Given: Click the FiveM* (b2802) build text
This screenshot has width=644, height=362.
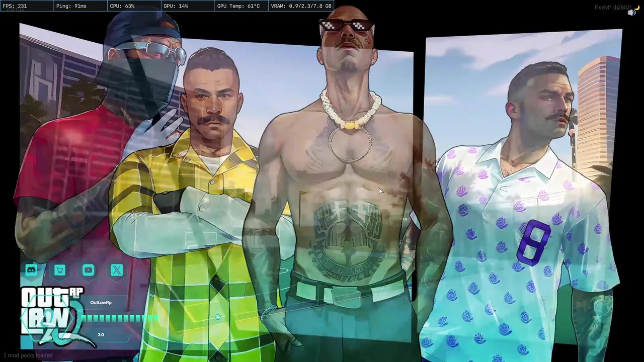Looking at the screenshot, I should coord(613,8).
